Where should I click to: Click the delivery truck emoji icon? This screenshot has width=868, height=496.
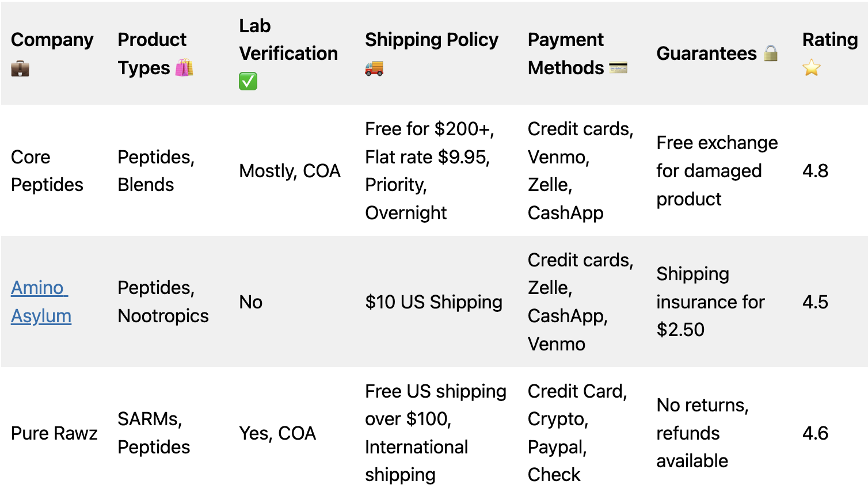tap(374, 68)
